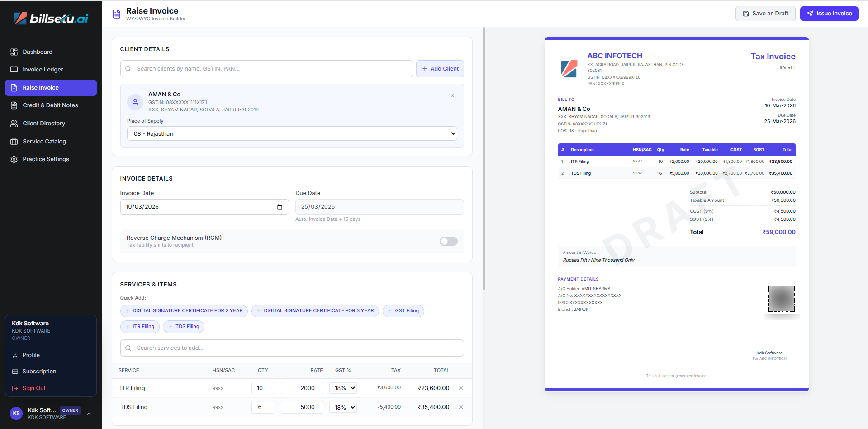Go to Service Catalog

point(44,142)
